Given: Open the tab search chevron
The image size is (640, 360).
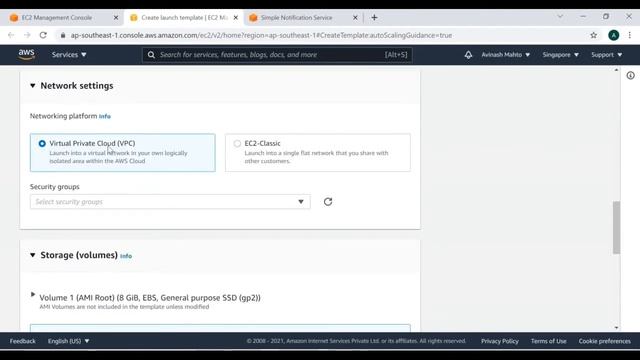Looking at the screenshot, I should tap(560, 16).
